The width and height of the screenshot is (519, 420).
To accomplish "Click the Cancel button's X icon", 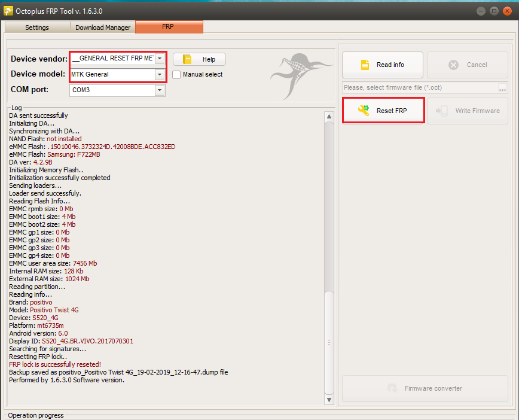I will (x=453, y=65).
